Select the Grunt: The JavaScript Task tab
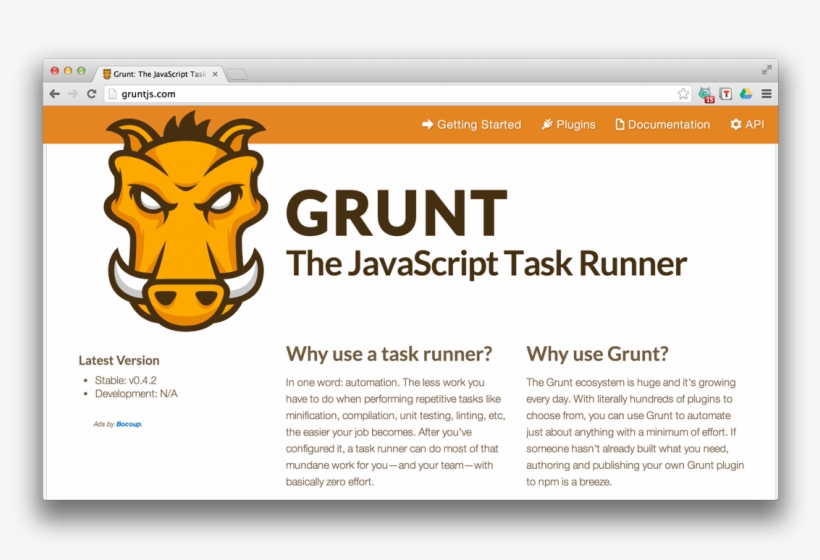This screenshot has height=560, width=820. (x=155, y=74)
